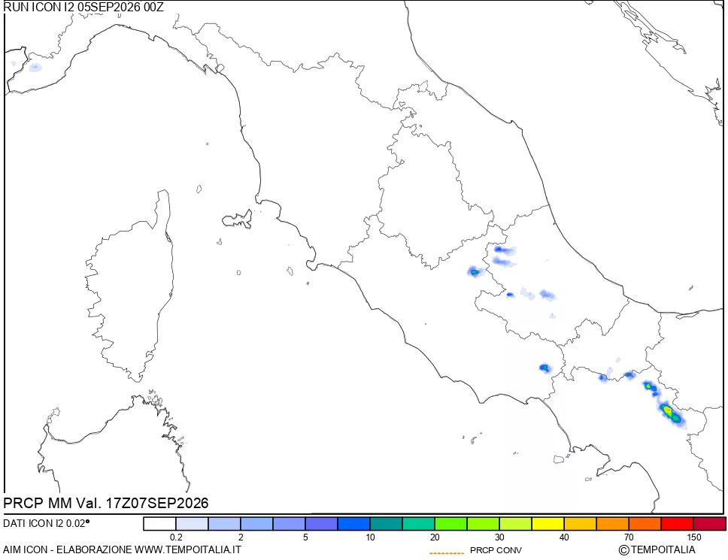The image size is (728, 560).
Task: Click the violet-blue legend swatch after 5
Action: [x=322, y=524]
